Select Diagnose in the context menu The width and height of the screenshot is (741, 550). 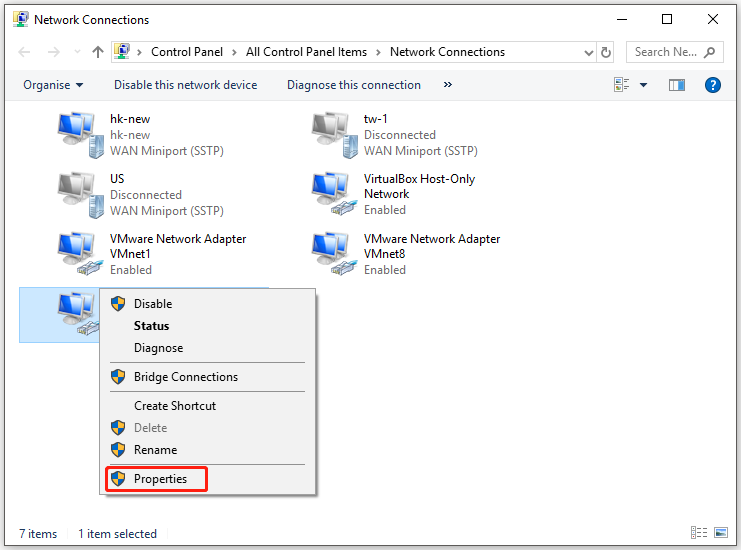[207, 348]
